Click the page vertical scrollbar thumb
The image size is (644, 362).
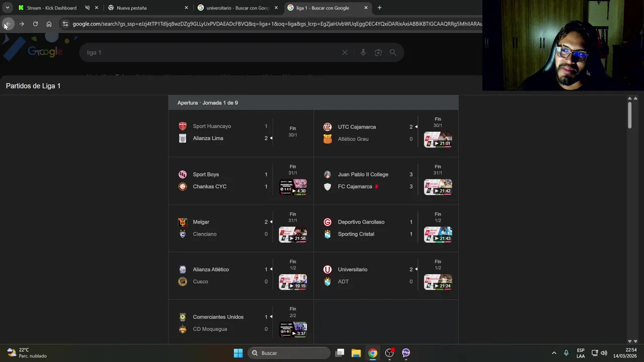629,116
